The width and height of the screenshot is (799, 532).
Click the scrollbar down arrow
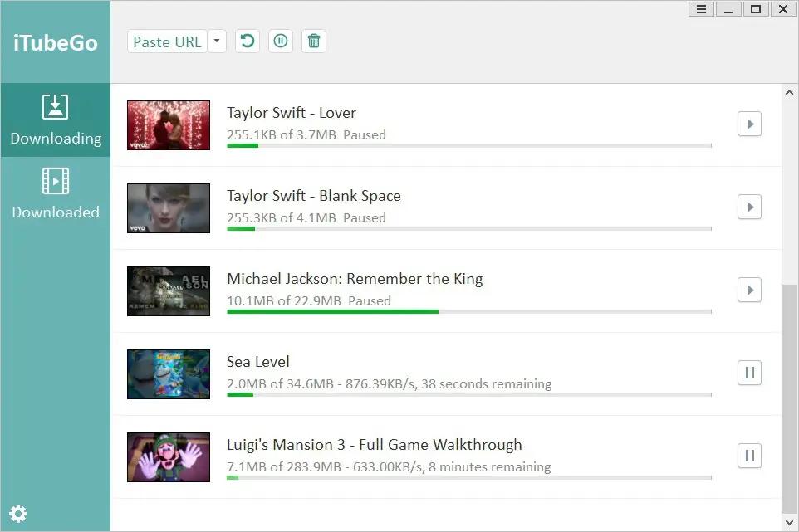click(790, 523)
